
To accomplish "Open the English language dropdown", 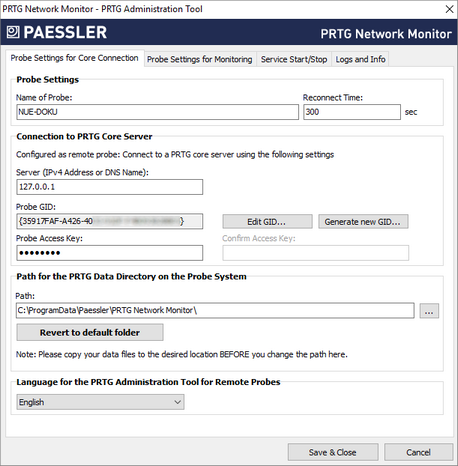I will coord(100,402).
